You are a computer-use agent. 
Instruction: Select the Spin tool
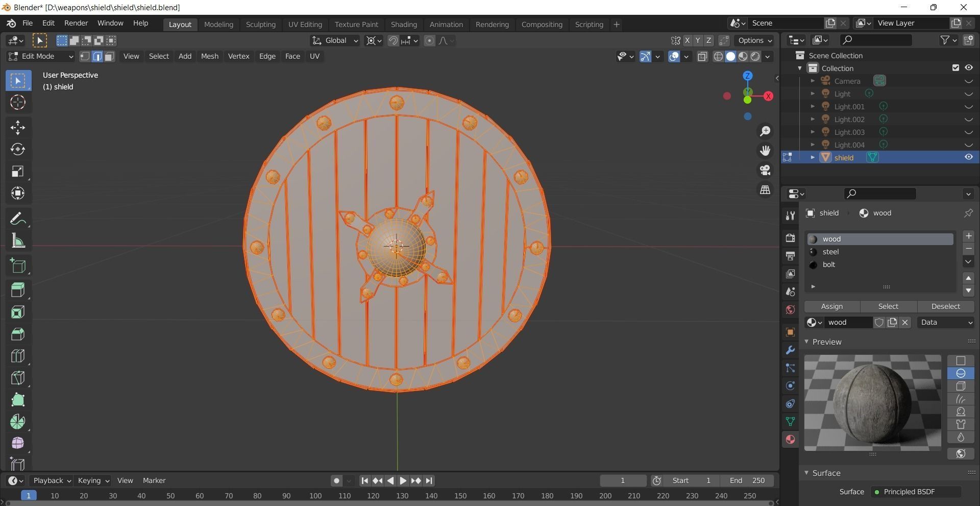[18, 422]
